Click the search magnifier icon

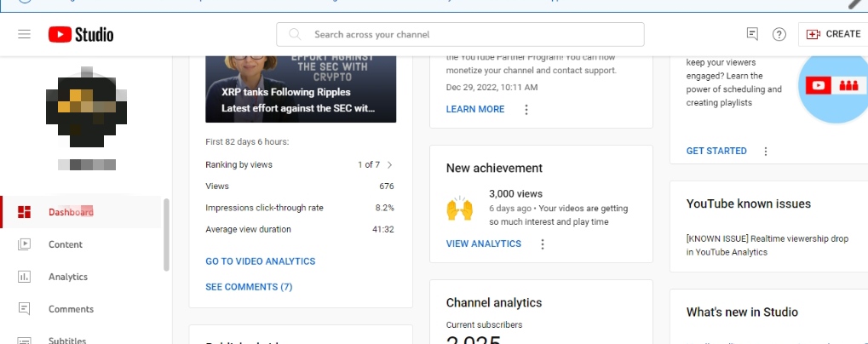pyautogui.click(x=295, y=34)
